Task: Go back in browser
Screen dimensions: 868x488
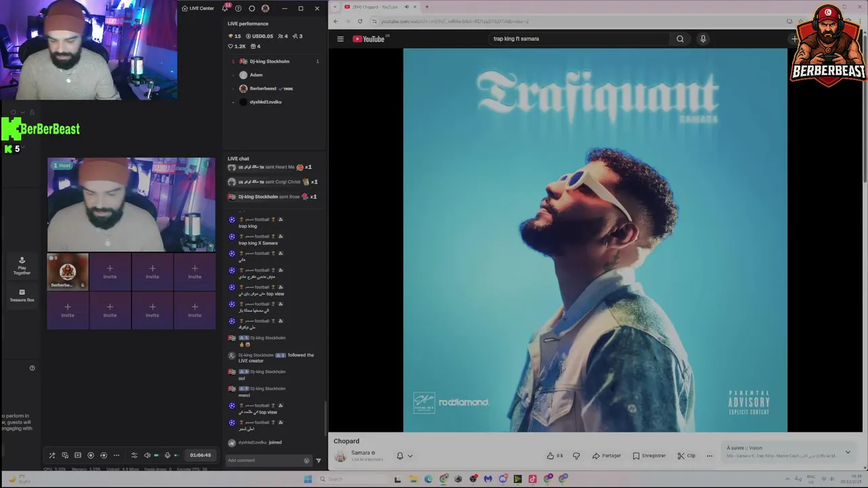Action: (x=335, y=21)
